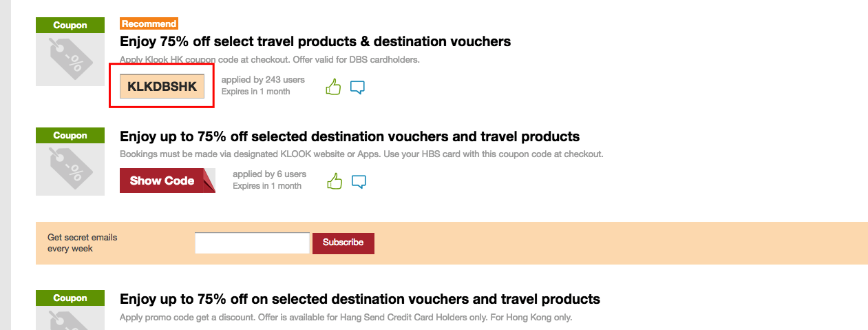Click the second coupon's discount tag thumbnail
Image resolution: width=868 pixels, height=330 pixels.
(70, 169)
